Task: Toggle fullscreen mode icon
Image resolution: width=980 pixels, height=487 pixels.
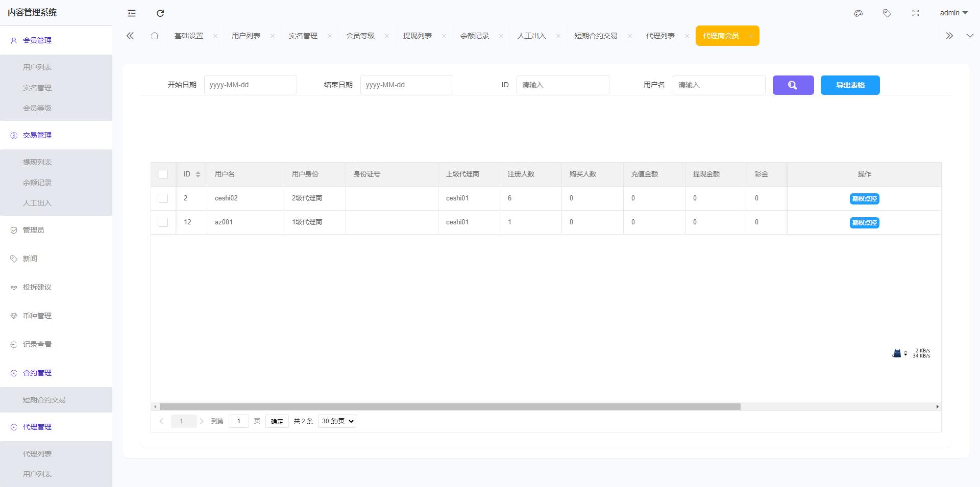Action: click(916, 13)
